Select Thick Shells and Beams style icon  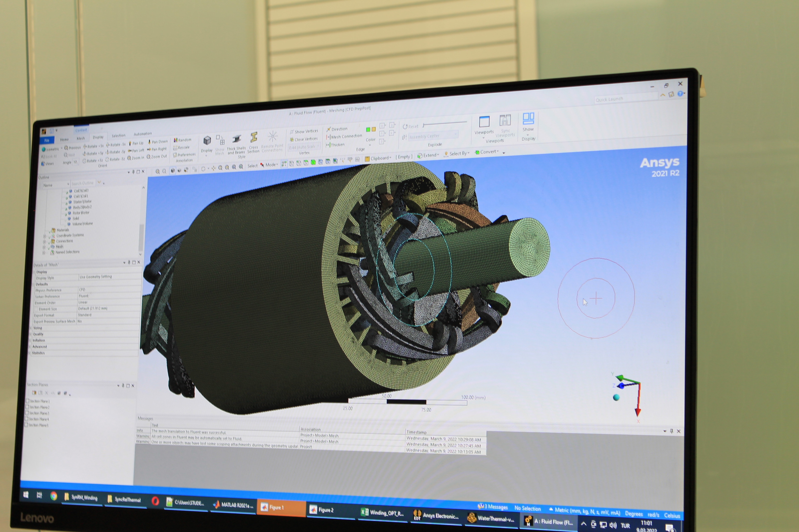pos(236,139)
